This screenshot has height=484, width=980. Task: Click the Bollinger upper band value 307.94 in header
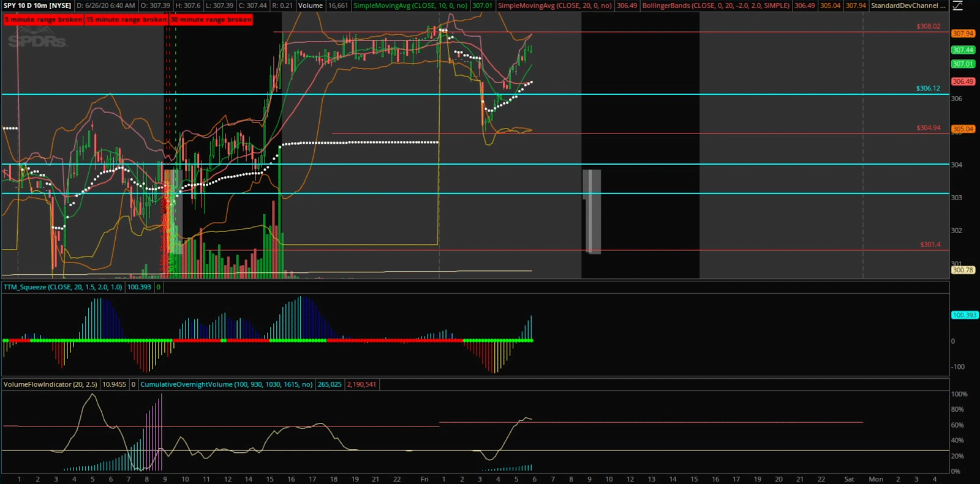pyautogui.click(x=856, y=6)
